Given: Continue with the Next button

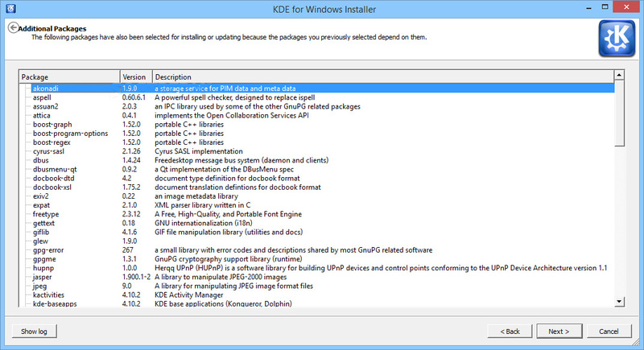Looking at the screenshot, I should 559,331.
